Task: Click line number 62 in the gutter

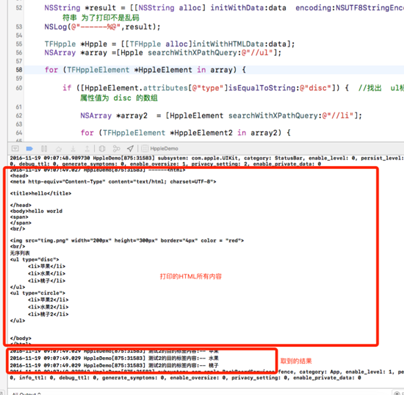Action: [19, 116]
